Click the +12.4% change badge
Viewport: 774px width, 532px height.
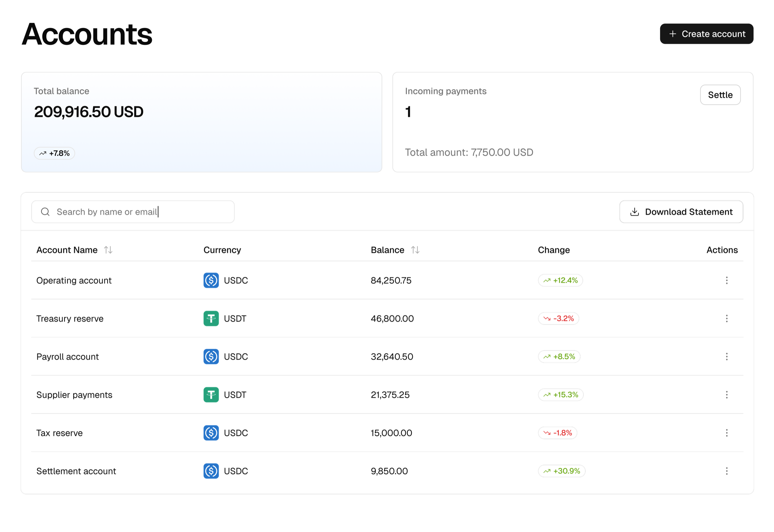pyautogui.click(x=560, y=280)
